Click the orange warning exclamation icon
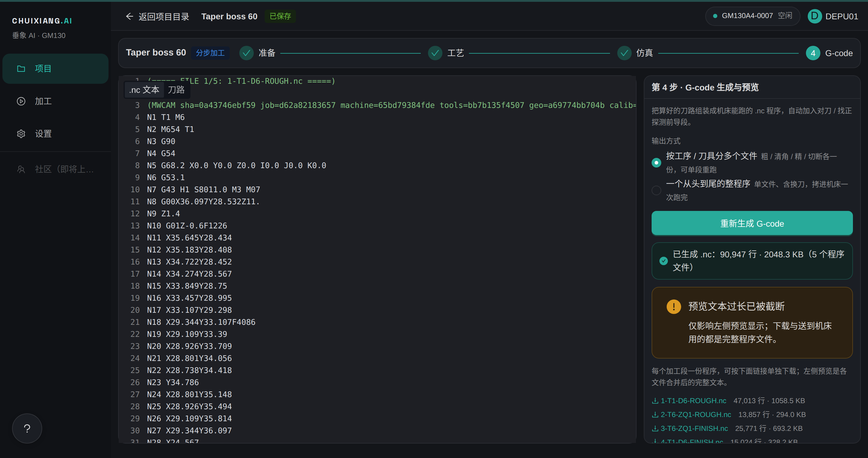 (674, 306)
